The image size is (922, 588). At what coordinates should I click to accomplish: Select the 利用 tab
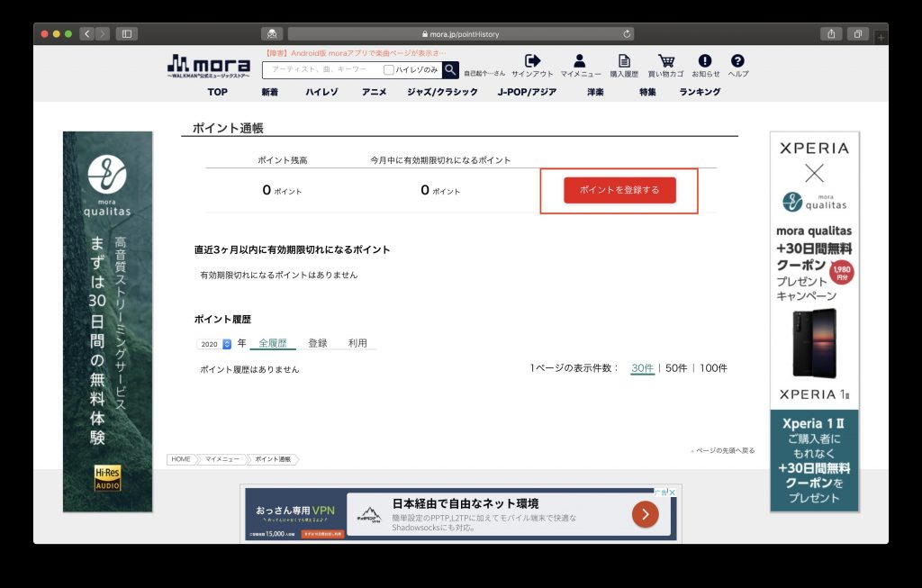pyautogui.click(x=357, y=343)
